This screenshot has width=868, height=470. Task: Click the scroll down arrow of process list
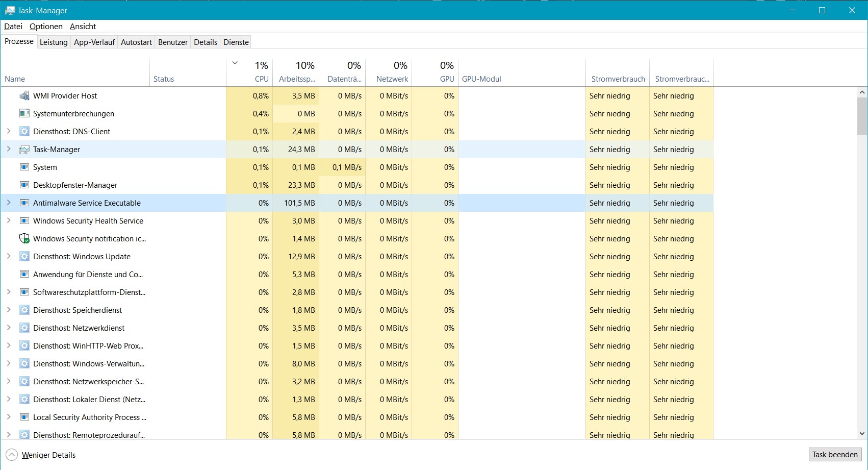[862, 434]
